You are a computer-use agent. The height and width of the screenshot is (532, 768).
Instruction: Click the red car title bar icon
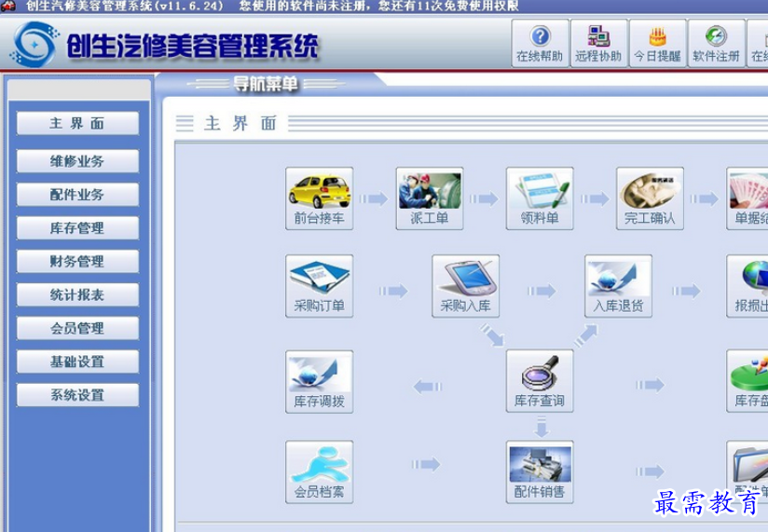click(x=8, y=6)
